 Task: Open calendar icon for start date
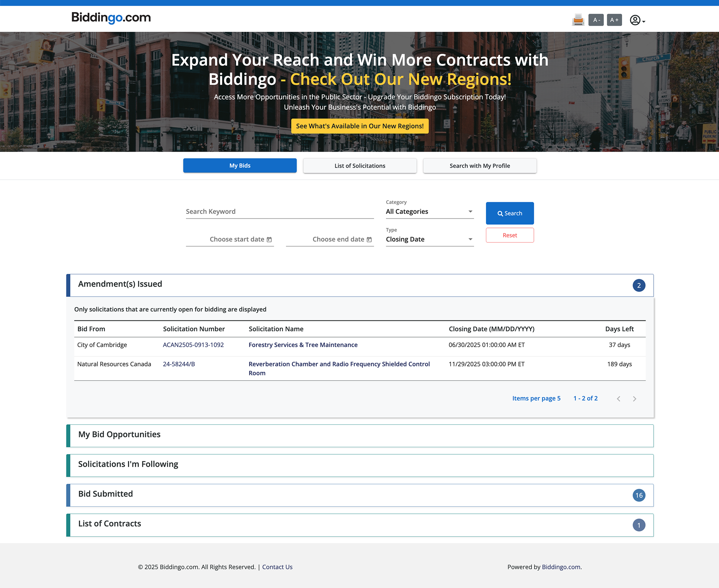[269, 240]
